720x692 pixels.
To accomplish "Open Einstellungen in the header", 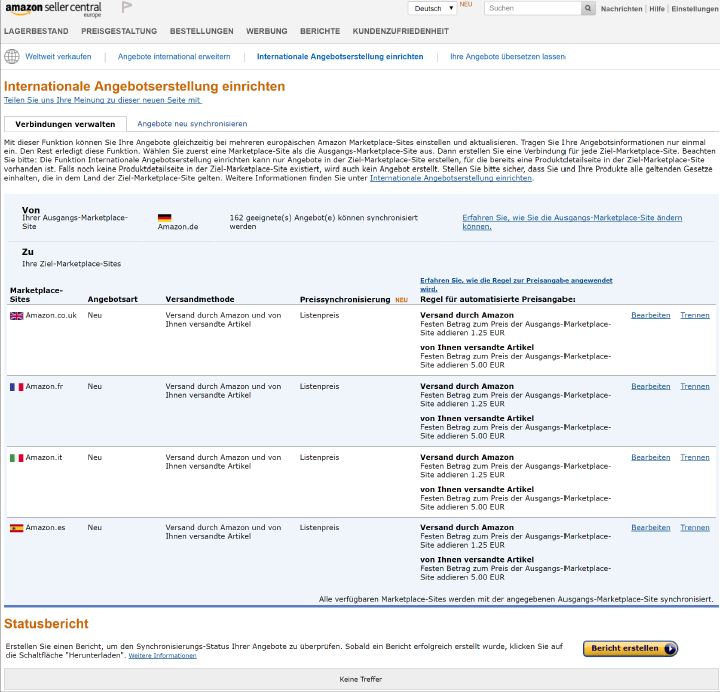I will coord(695,9).
